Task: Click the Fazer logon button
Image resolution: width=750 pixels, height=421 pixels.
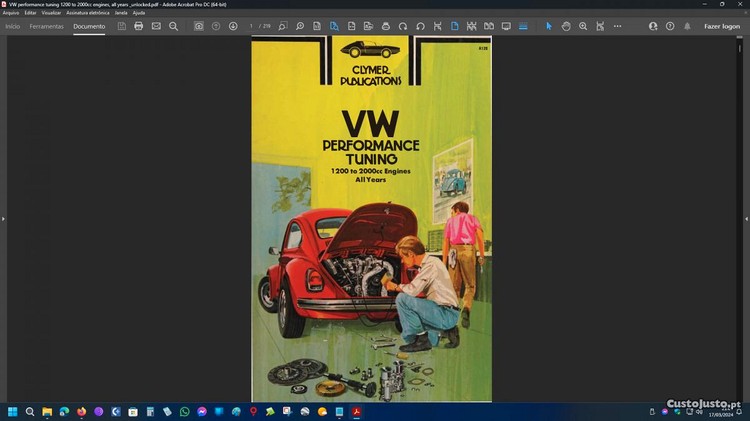Action: click(722, 26)
